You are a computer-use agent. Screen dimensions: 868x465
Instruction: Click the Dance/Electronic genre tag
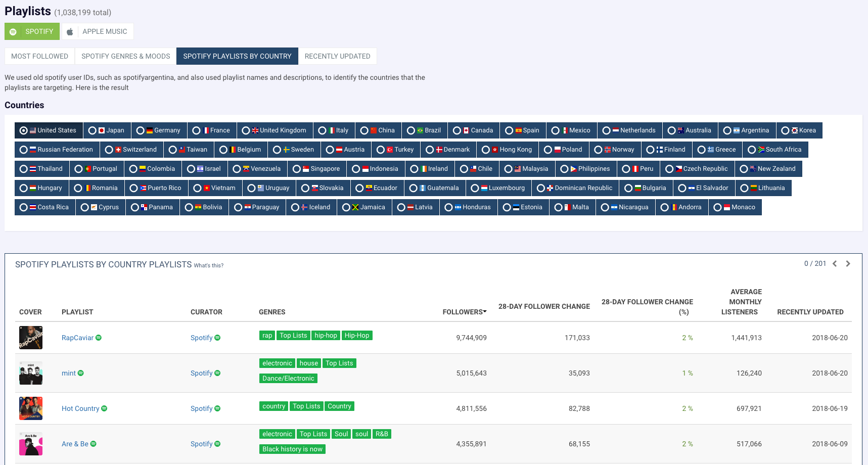(288, 379)
